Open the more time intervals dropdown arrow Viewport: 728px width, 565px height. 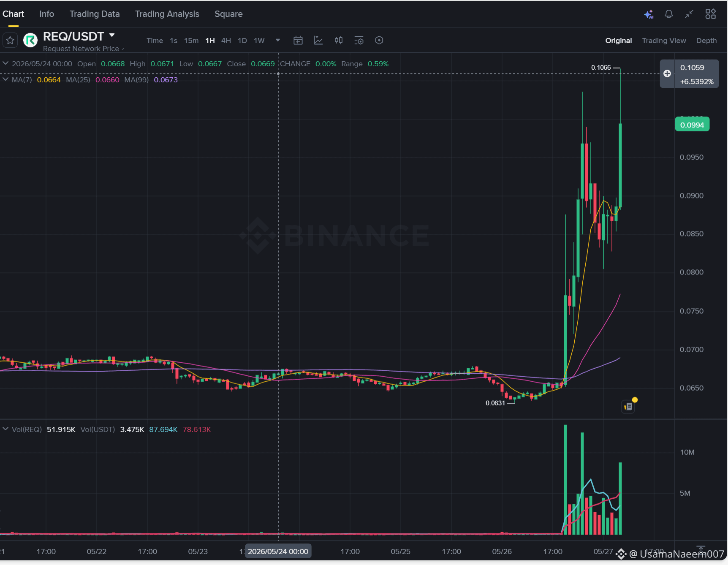[278, 41]
